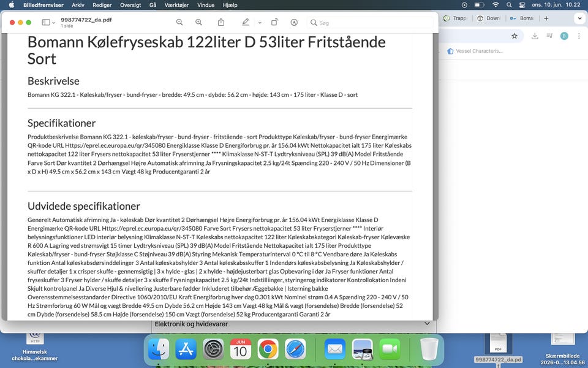Open Chrome three-dot menu
Image resolution: width=588 pixels, height=368 pixels.
579,36
